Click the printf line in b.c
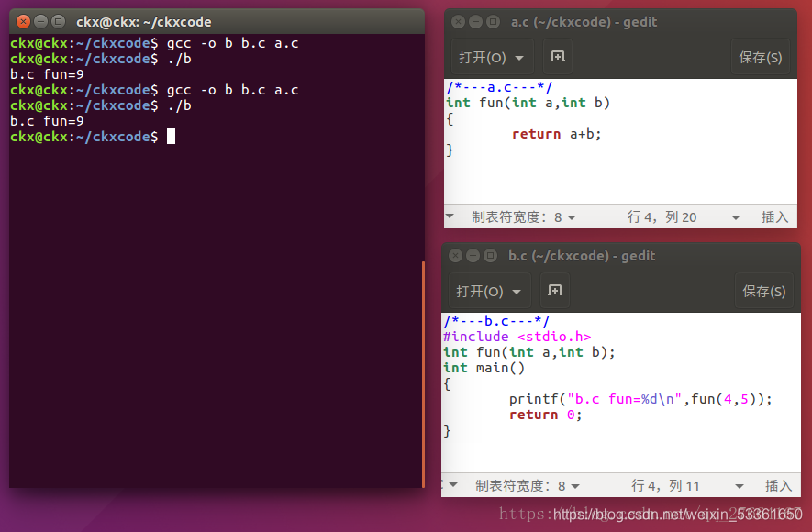812x532 pixels. point(640,399)
